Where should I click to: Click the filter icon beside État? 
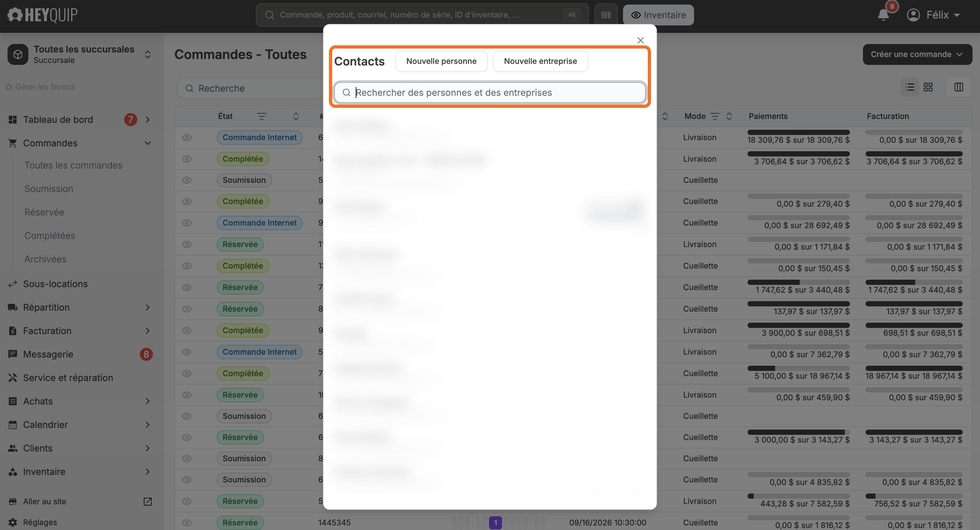[261, 116]
